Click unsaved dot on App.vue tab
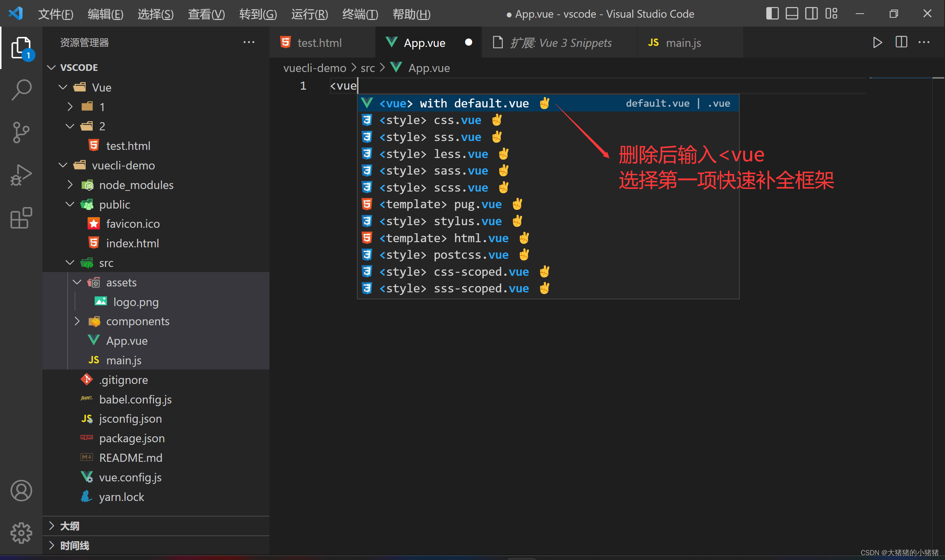The width and height of the screenshot is (945, 560). click(468, 42)
